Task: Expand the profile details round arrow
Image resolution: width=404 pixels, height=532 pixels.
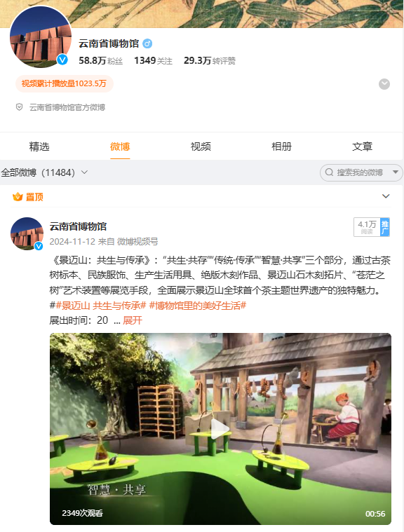Action: 384,84
